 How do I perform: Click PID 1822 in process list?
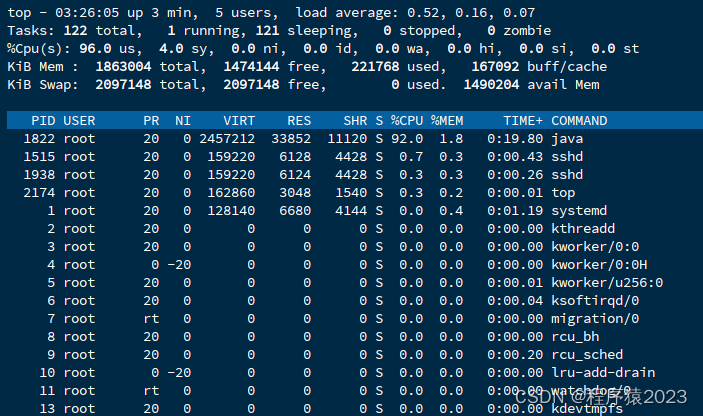39,139
